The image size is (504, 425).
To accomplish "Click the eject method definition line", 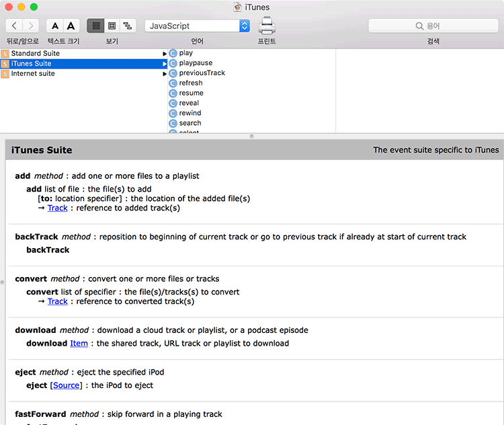I will tap(89, 373).
